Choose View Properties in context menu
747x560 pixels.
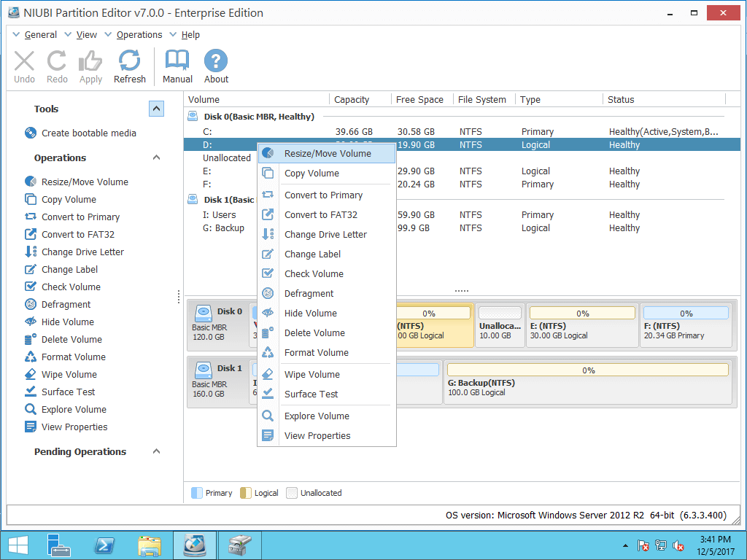pyautogui.click(x=327, y=436)
